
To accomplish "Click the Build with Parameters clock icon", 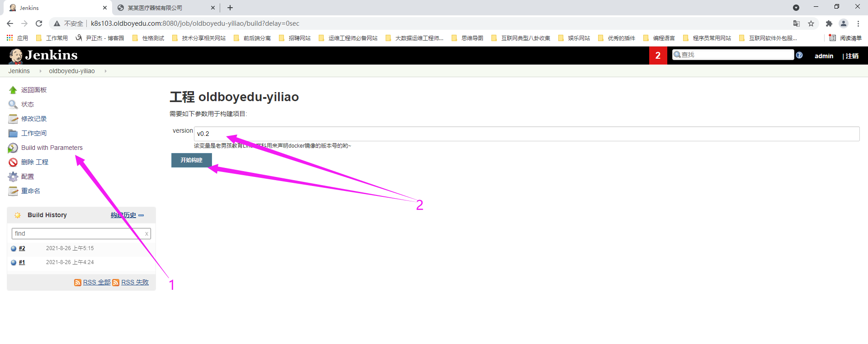I will click(13, 148).
